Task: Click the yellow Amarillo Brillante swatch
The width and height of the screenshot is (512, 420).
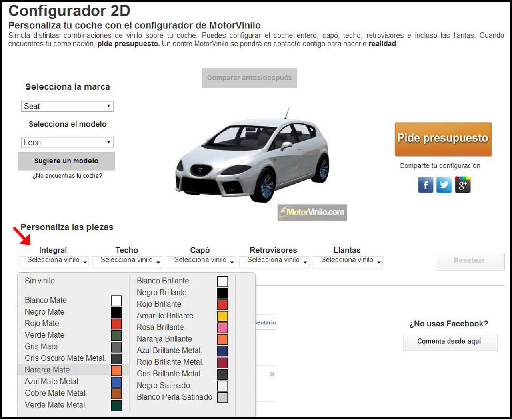Action: click(223, 316)
